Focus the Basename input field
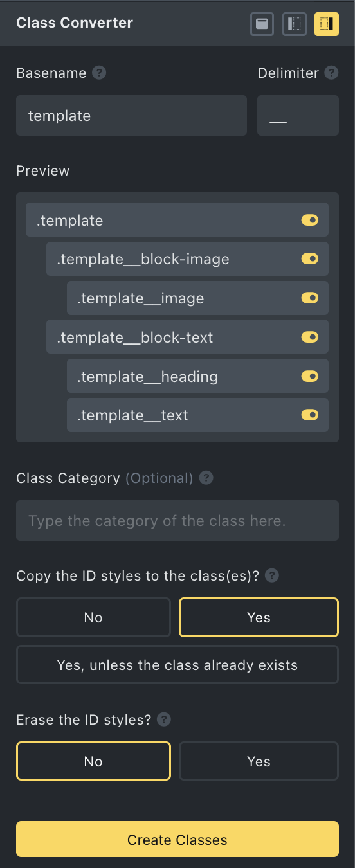The width and height of the screenshot is (355, 868). (x=131, y=116)
